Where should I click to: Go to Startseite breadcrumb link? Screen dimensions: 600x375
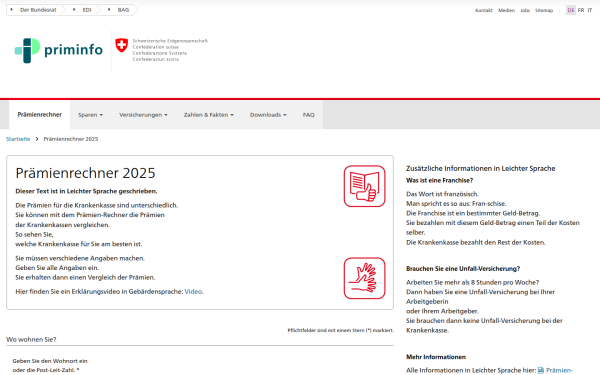point(18,139)
